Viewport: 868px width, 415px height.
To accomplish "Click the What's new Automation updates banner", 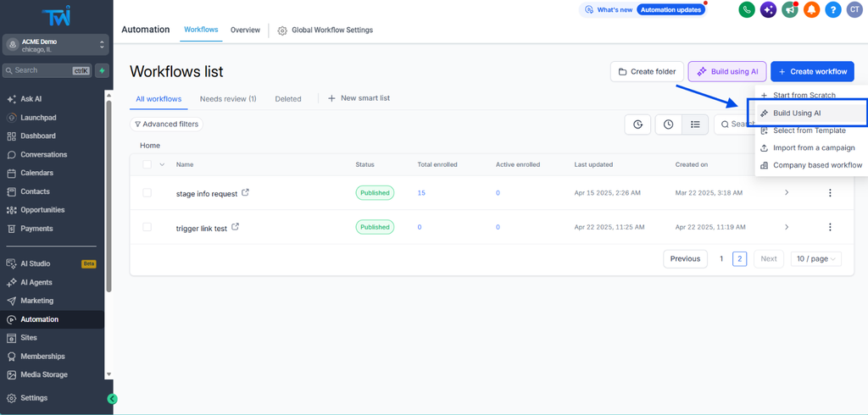I will (x=643, y=9).
